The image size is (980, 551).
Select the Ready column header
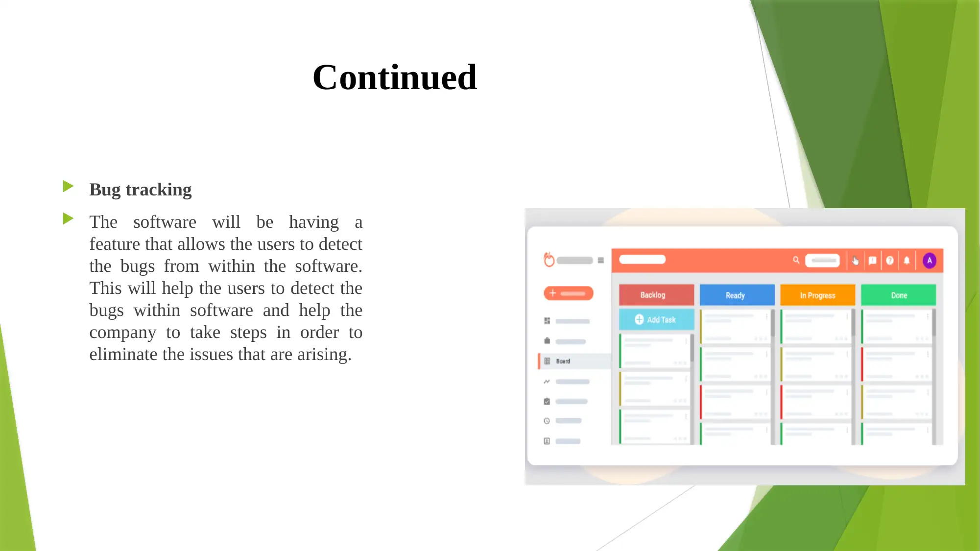735,295
